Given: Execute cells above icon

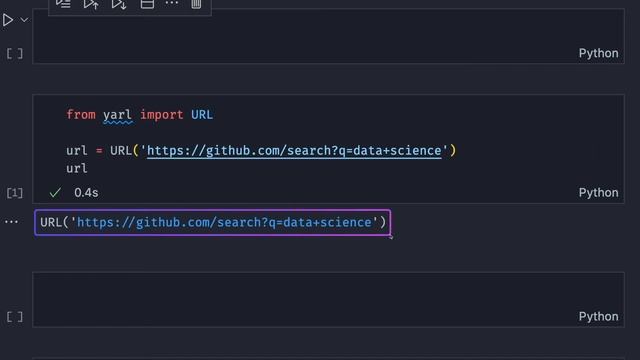Looking at the screenshot, I should 91,4.
